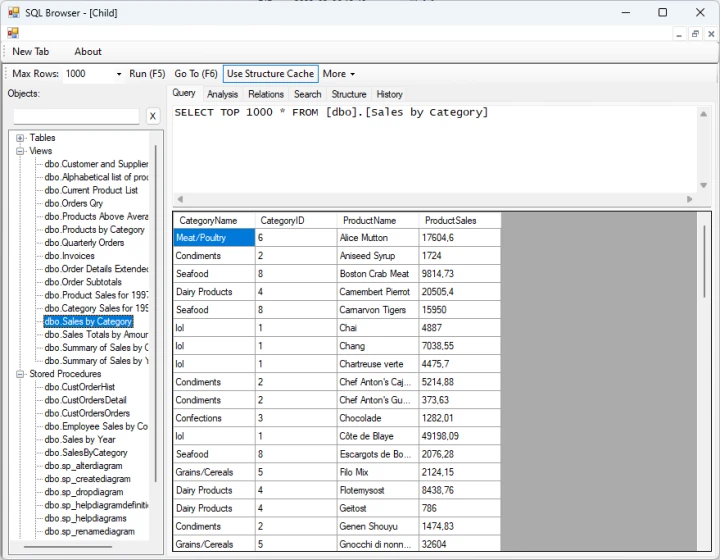720x560 pixels.
Task: Open the More dropdown menu
Action: [339, 74]
